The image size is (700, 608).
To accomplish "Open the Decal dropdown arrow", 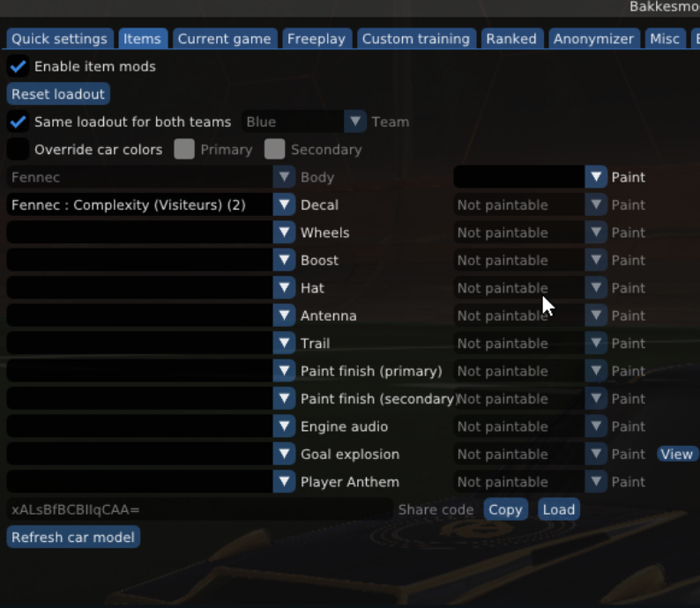I will click(284, 205).
